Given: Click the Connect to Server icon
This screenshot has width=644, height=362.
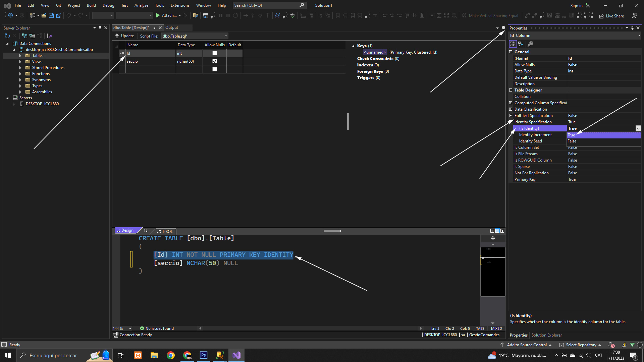Looking at the screenshot, I should pyautogui.click(x=32, y=36).
